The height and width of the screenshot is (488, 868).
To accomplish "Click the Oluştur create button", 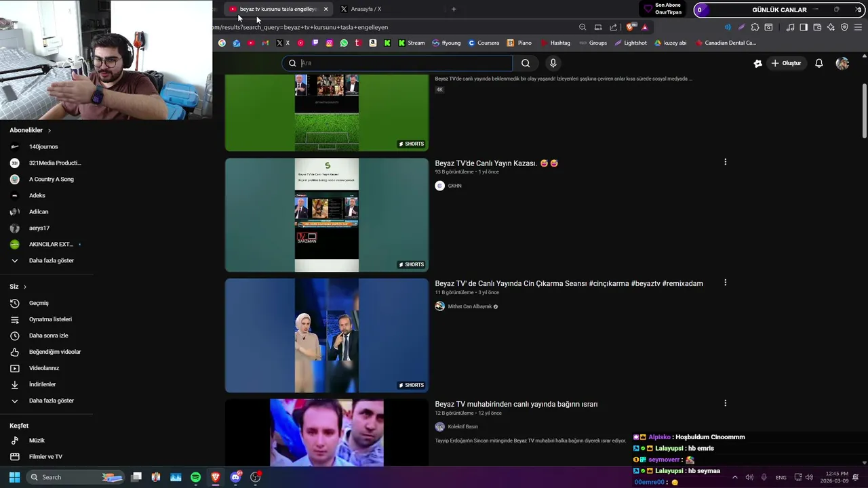I will tap(787, 63).
